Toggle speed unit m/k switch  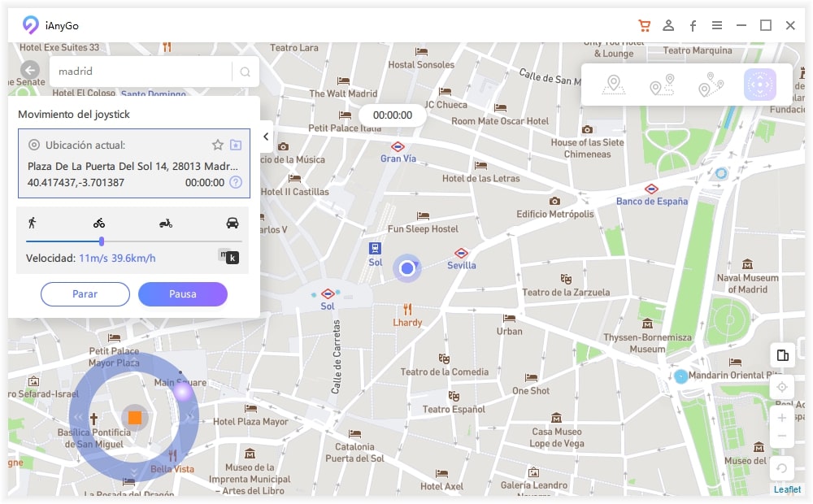[228, 256]
